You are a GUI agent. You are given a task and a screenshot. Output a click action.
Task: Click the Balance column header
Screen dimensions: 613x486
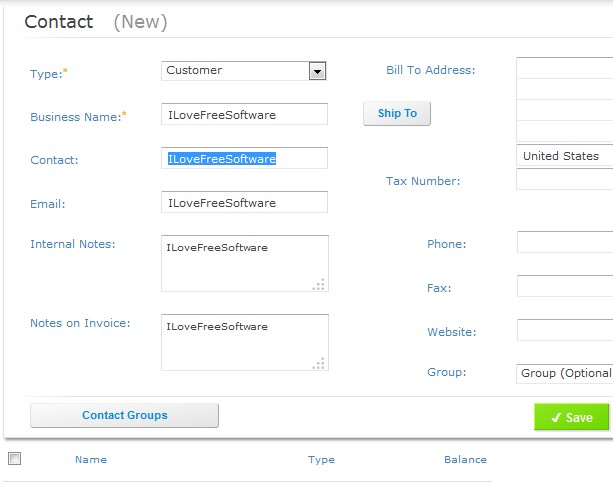(465, 459)
